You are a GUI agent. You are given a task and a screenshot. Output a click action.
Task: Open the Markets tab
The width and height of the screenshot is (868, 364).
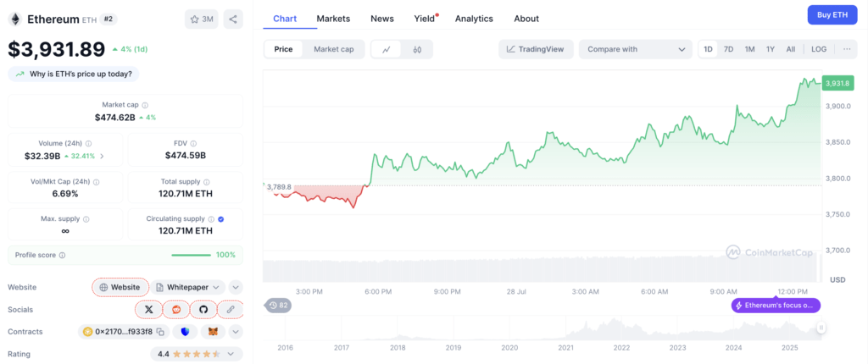(333, 19)
